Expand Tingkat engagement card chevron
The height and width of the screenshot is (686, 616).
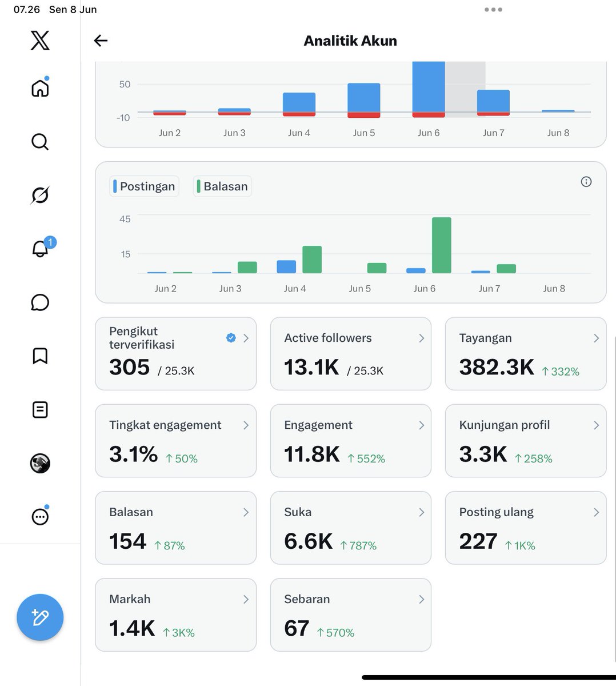point(246,425)
